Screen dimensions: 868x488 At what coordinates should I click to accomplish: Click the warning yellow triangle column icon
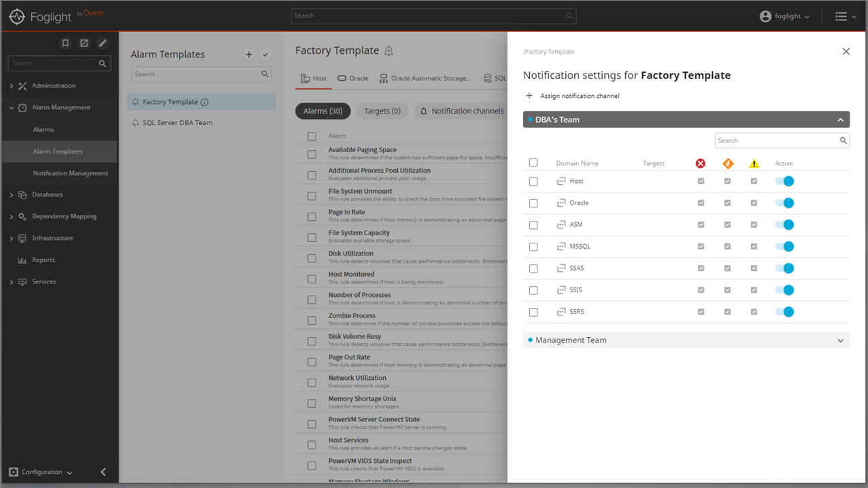(x=754, y=163)
